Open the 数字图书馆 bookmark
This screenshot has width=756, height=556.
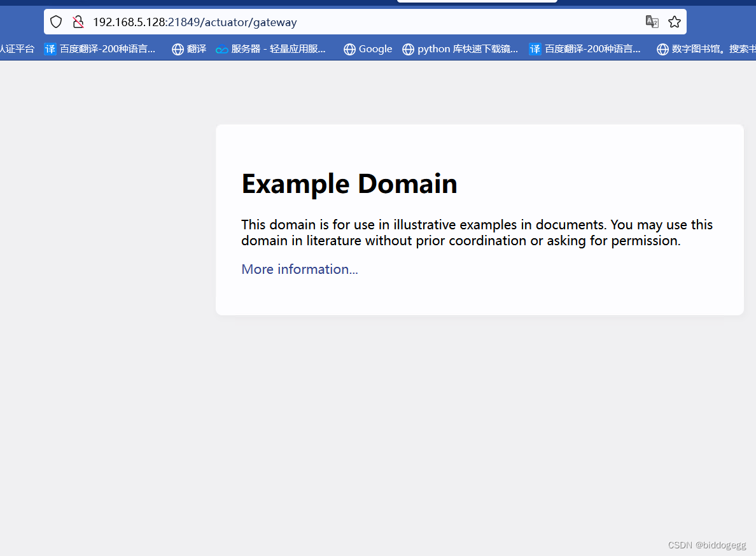(x=706, y=49)
